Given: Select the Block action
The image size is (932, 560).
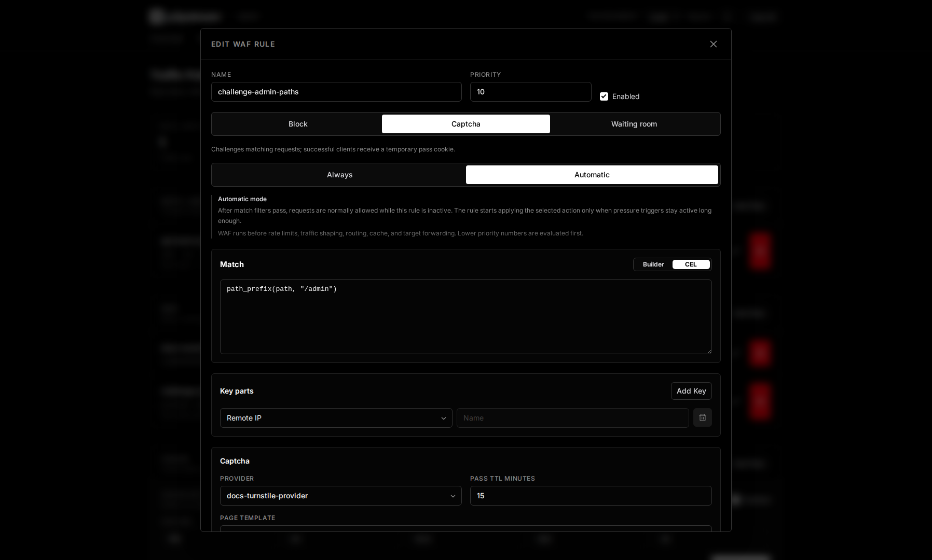Looking at the screenshot, I should click(298, 124).
